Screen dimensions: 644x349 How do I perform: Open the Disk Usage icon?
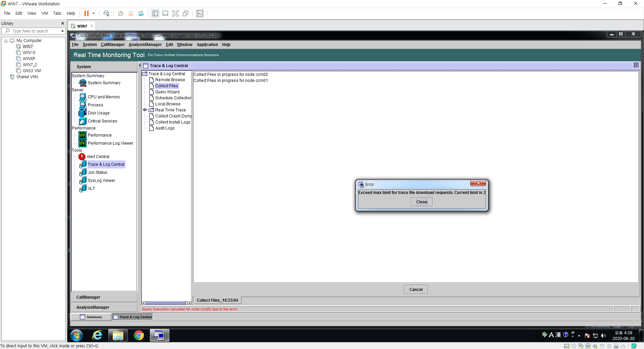[x=83, y=113]
